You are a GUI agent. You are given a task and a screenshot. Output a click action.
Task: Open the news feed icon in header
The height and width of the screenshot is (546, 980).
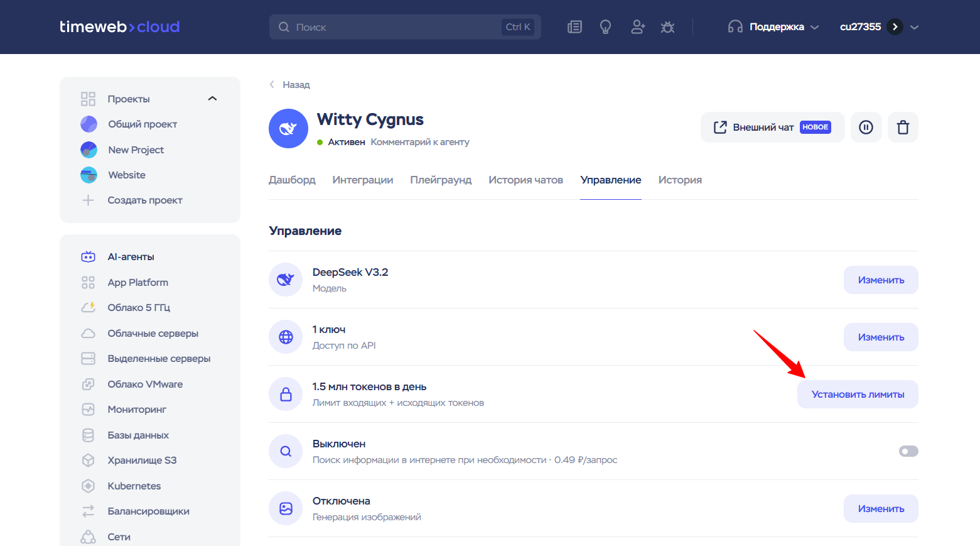574,27
